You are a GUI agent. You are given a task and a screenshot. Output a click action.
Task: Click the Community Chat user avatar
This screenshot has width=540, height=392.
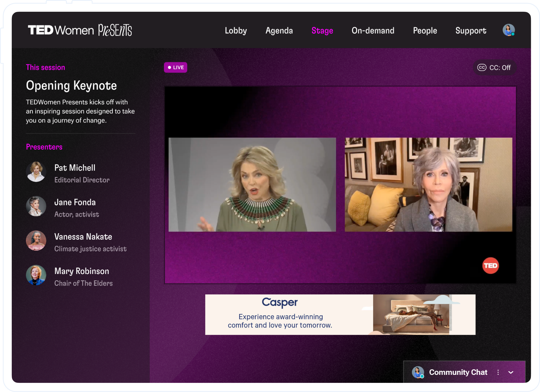(418, 372)
